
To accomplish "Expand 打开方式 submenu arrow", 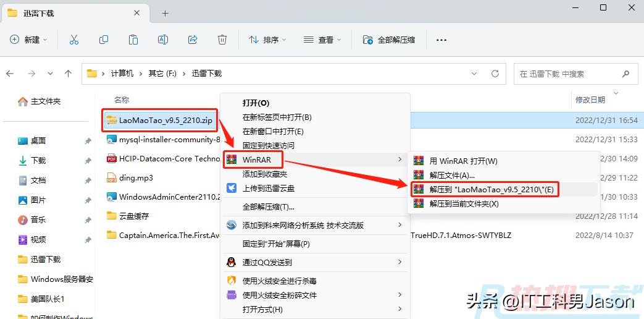I will 399,308.
